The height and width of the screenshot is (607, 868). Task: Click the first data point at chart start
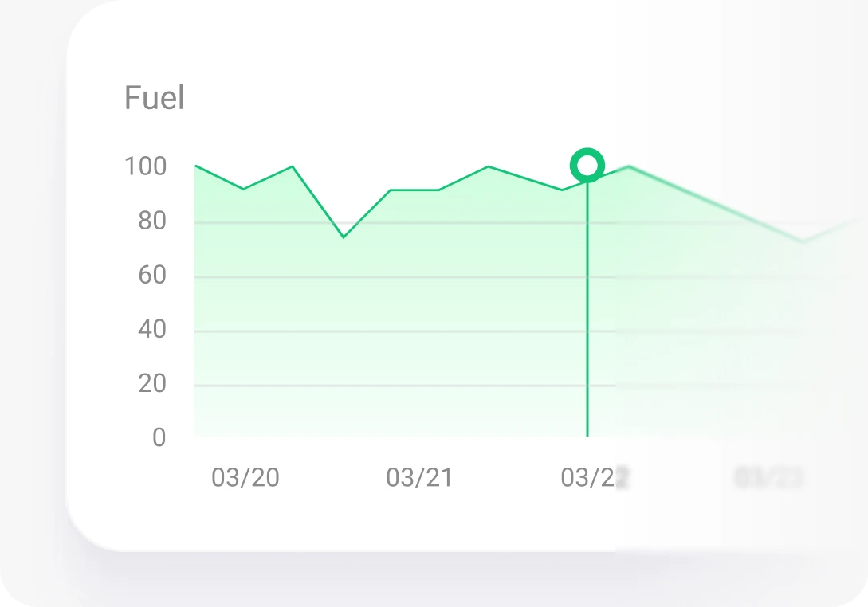[196, 166]
